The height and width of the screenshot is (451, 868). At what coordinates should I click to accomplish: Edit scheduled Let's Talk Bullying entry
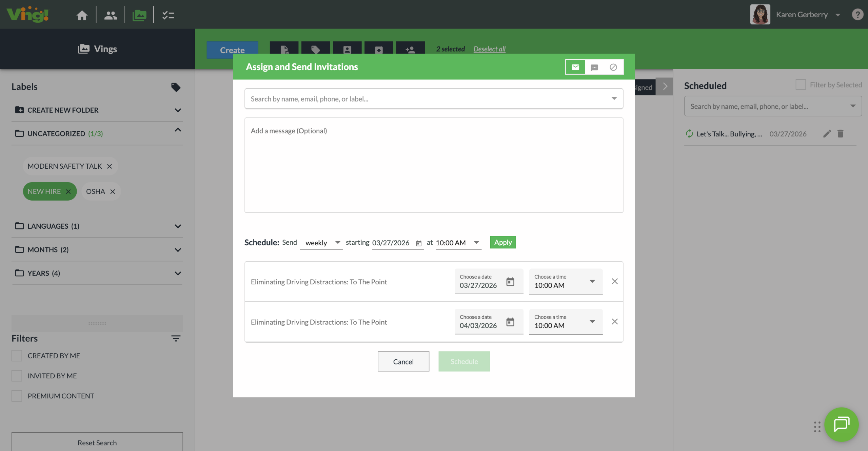pos(827,134)
